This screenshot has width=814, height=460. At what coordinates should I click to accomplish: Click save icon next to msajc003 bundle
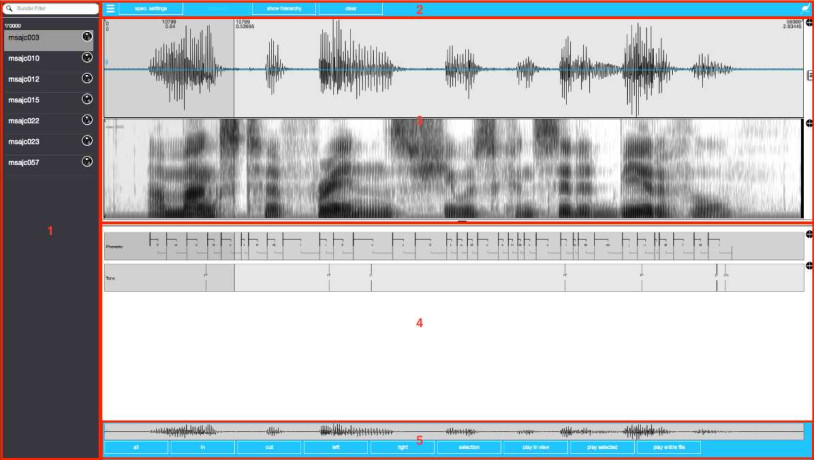pyautogui.click(x=87, y=37)
